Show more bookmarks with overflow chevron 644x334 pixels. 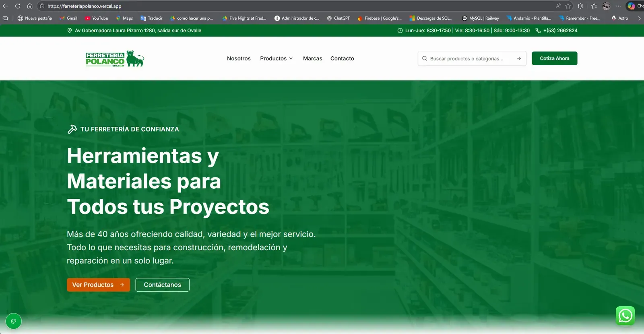click(x=639, y=18)
